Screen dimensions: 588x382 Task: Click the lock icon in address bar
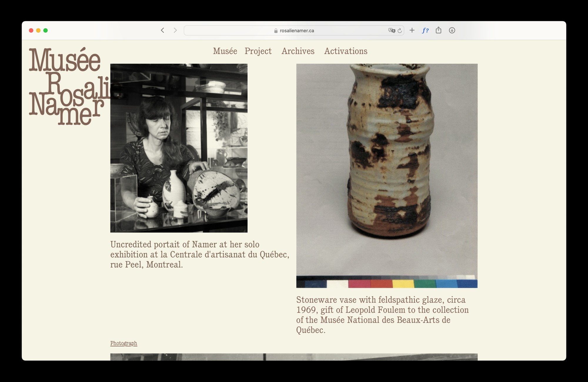276,31
